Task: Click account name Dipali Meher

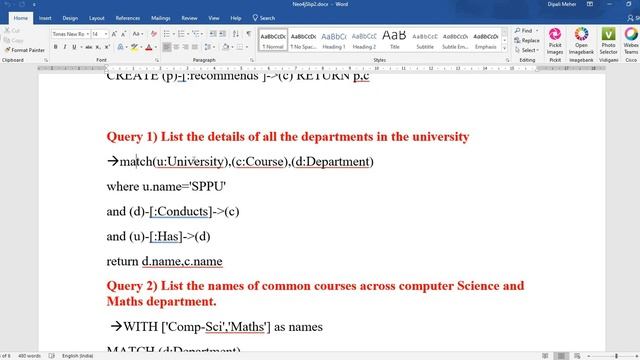Action: (x=562, y=4)
